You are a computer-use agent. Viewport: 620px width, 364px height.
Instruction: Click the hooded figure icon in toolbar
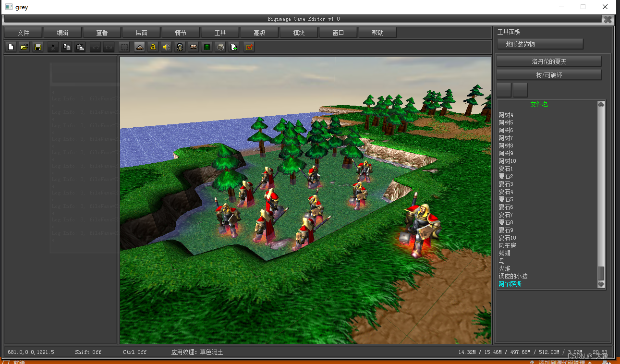pos(180,47)
